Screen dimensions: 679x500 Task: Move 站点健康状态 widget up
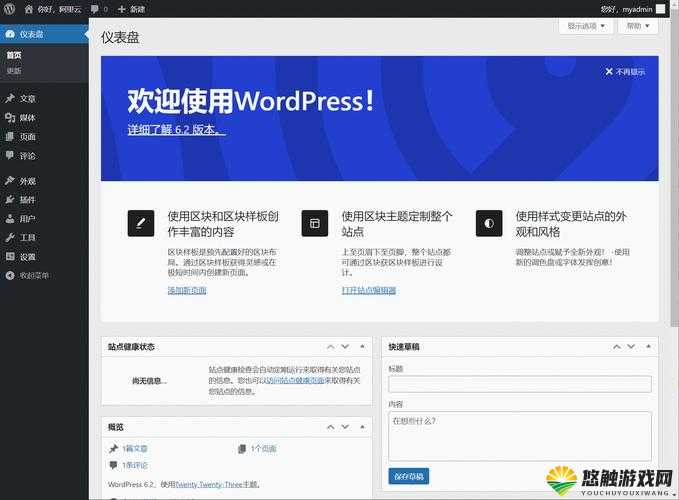pyautogui.click(x=330, y=347)
